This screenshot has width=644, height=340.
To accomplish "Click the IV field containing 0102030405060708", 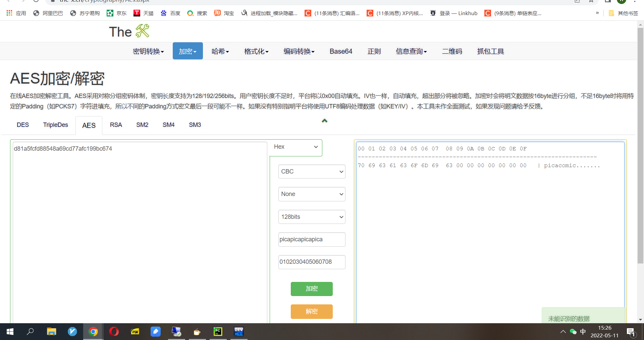I will (x=312, y=262).
